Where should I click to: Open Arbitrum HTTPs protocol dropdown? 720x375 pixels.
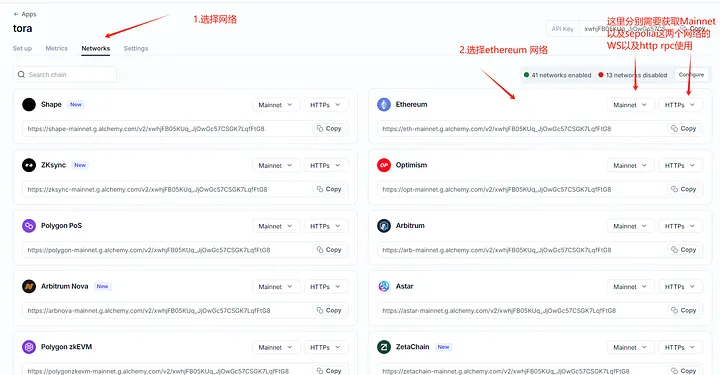pos(681,226)
